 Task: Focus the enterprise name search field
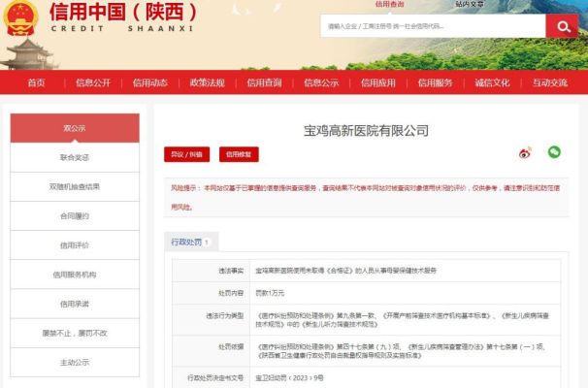[x=433, y=26]
